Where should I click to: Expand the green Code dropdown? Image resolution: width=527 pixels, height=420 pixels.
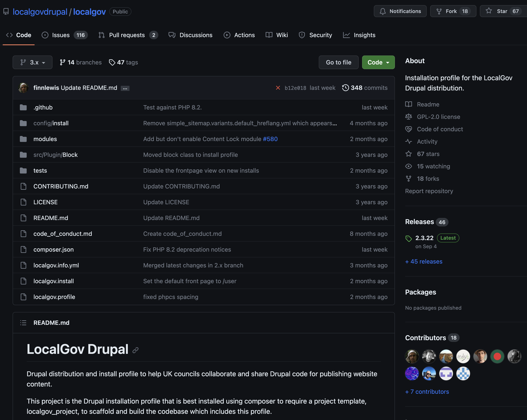click(x=378, y=62)
